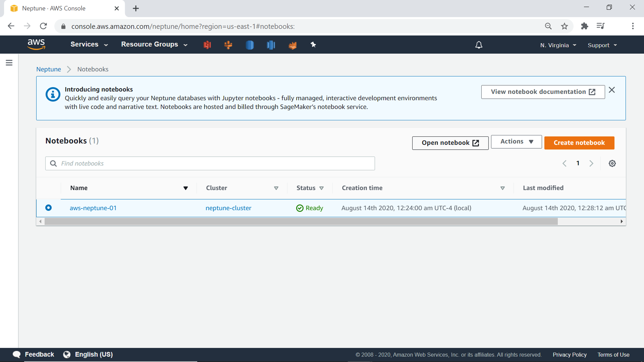Click the horizontal table scrollbar
Image resolution: width=644 pixels, height=362 pixels.
pos(301,221)
